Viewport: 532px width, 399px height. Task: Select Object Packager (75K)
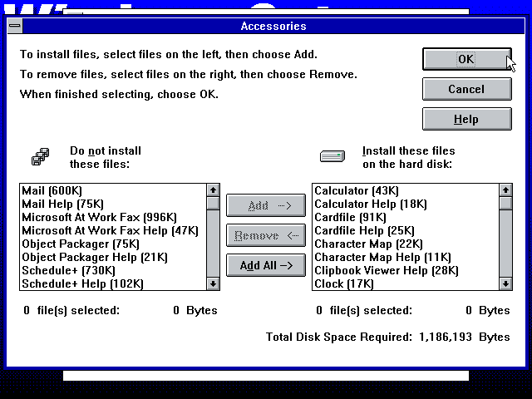(x=113, y=244)
